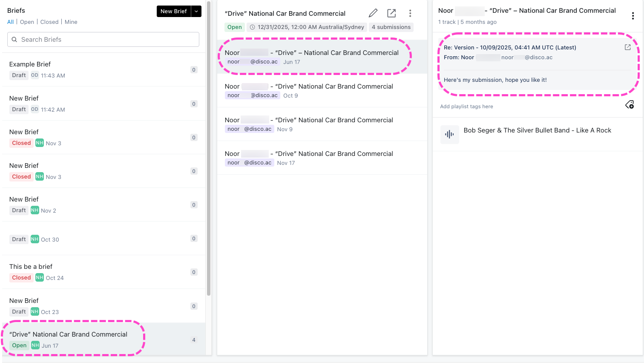Click the 1 track, 5 months ago info

[467, 22]
